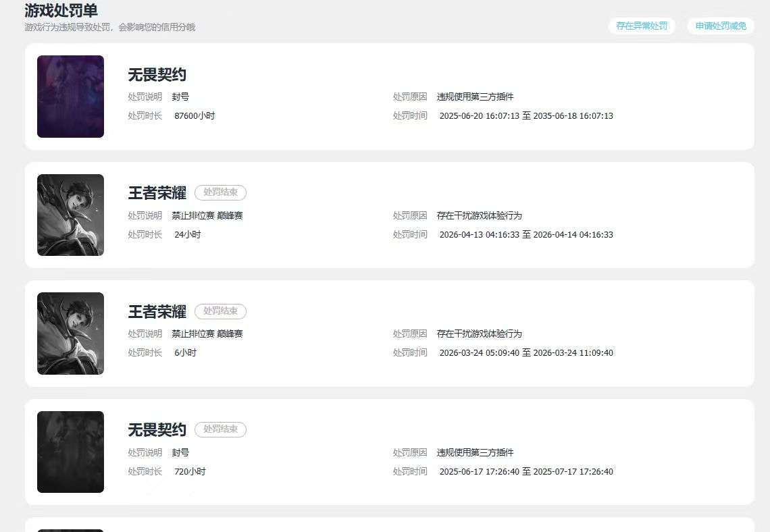The width and height of the screenshot is (770, 532).
Task: Select the 6小时 duration value
Action: [185, 353]
